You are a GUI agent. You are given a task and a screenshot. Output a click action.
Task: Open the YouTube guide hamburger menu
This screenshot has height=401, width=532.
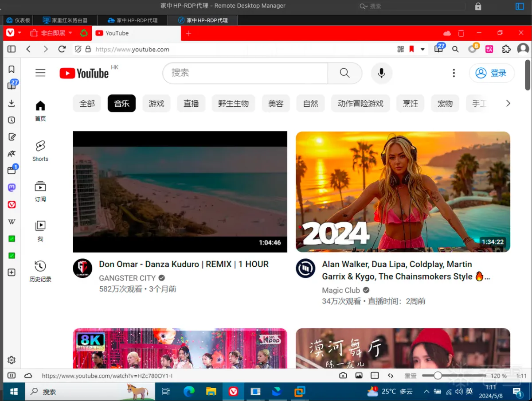coord(40,73)
